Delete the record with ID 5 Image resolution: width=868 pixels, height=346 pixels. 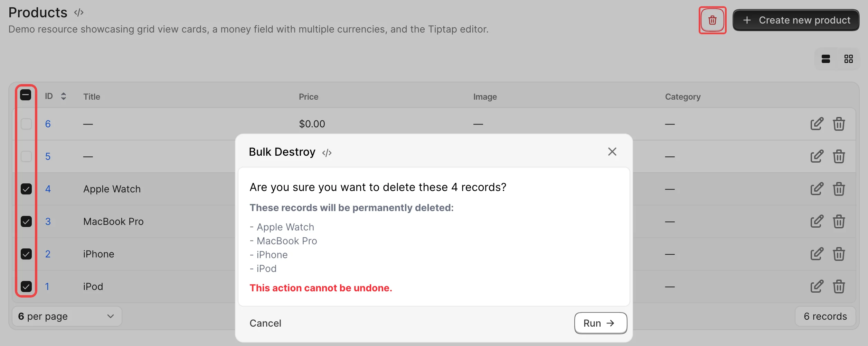pyautogui.click(x=839, y=156)
